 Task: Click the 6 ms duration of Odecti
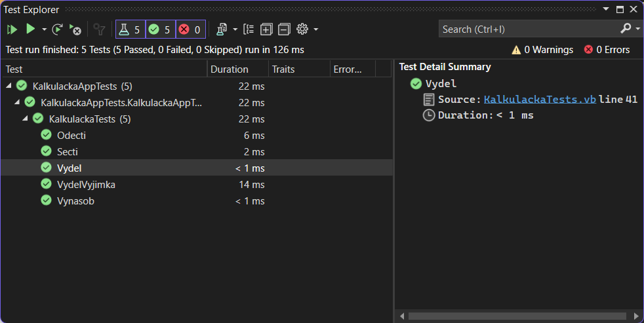(254, 136)
